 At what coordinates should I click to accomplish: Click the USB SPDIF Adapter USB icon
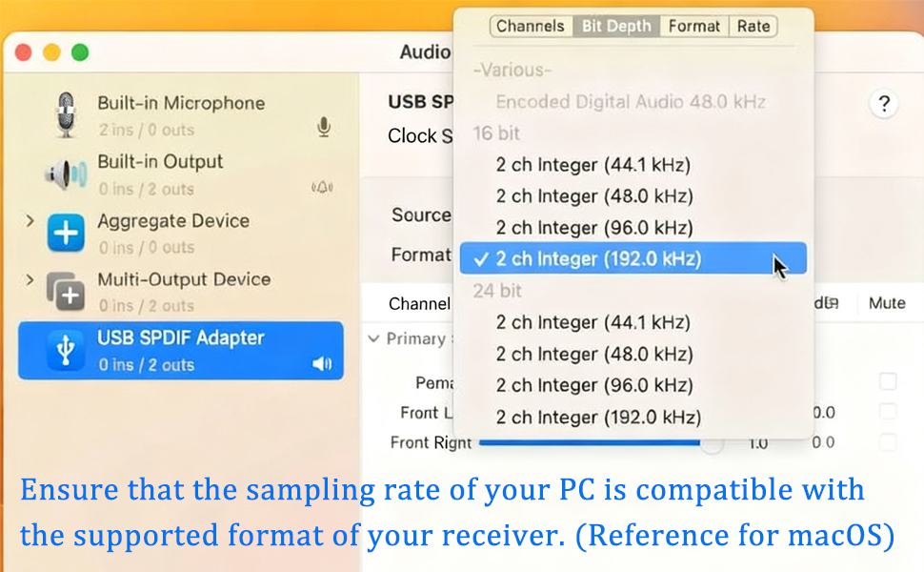66,350
